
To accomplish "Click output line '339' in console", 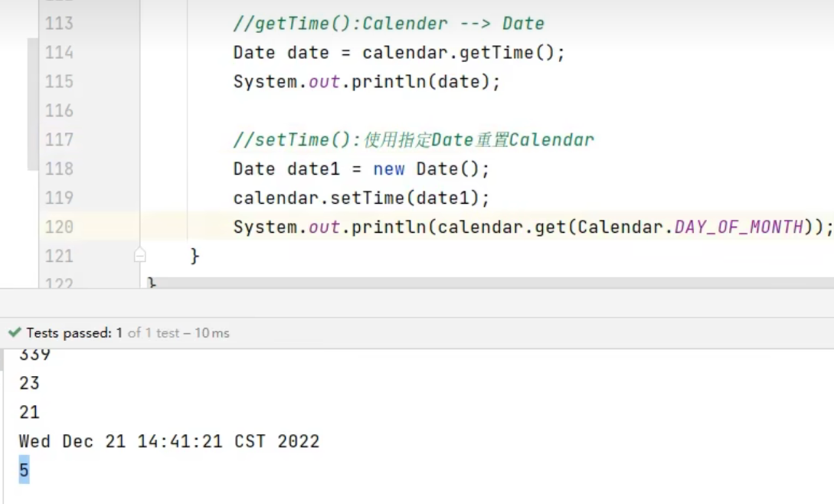I will [x=34, y=355].
